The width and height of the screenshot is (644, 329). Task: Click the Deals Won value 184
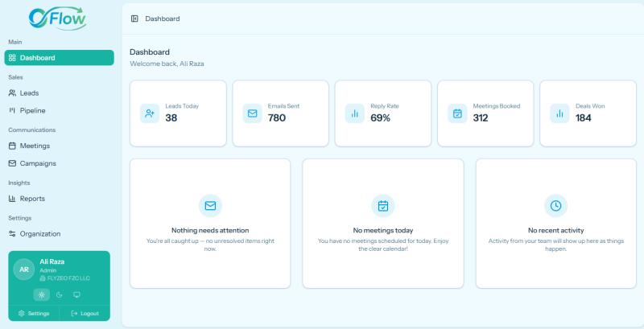point(584,117)
